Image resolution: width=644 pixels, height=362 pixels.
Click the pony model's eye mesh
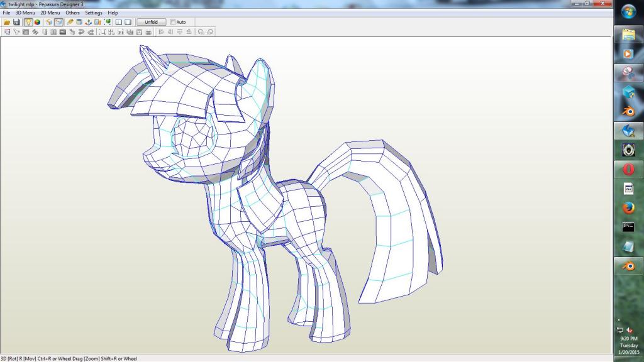(194, 137)
